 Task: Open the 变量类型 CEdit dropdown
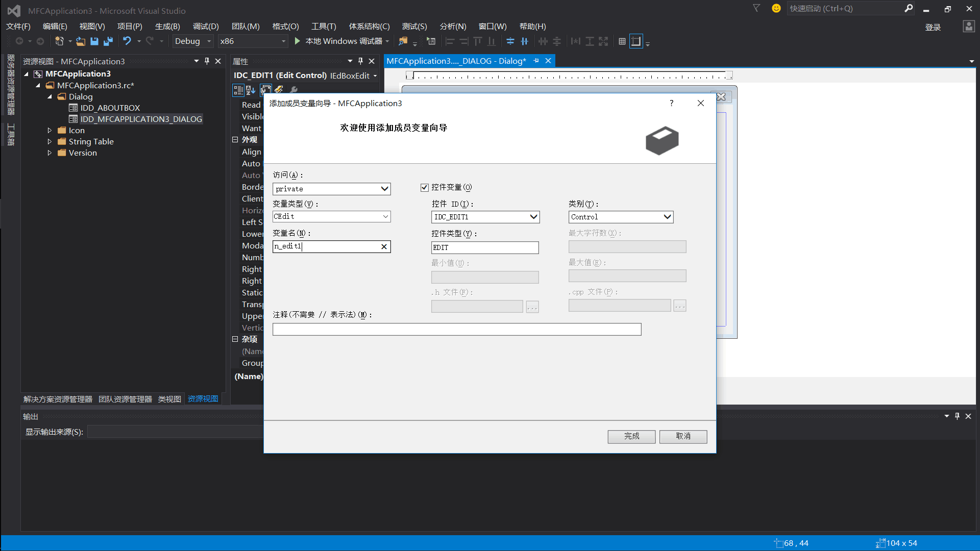(385, 216)
